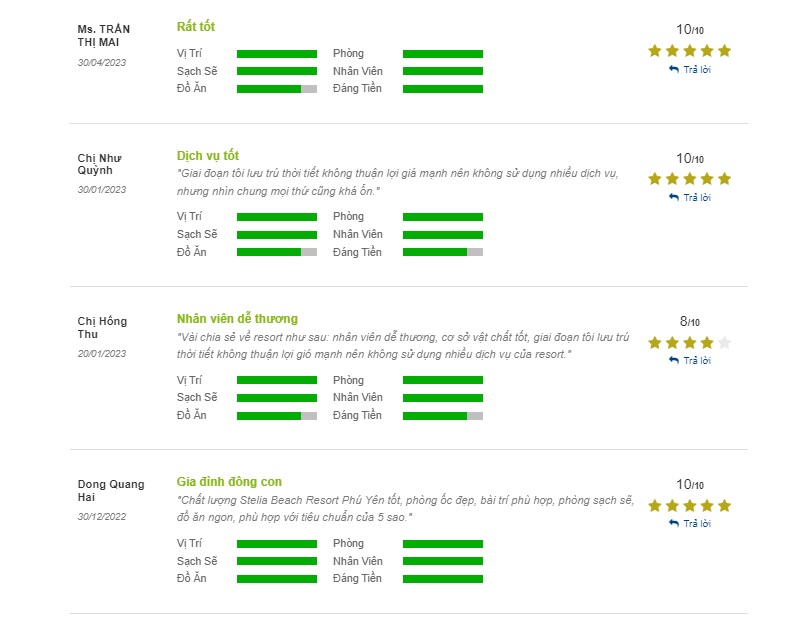Click the 8/10 score on Chị Hồng Thu's review
800x626 pixels.
point(690,321)
